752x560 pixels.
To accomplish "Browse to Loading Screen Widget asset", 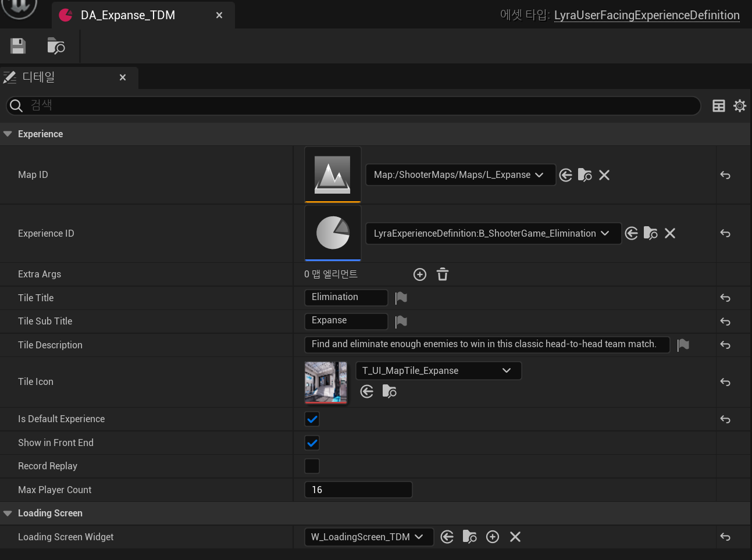I will (470, 537).
